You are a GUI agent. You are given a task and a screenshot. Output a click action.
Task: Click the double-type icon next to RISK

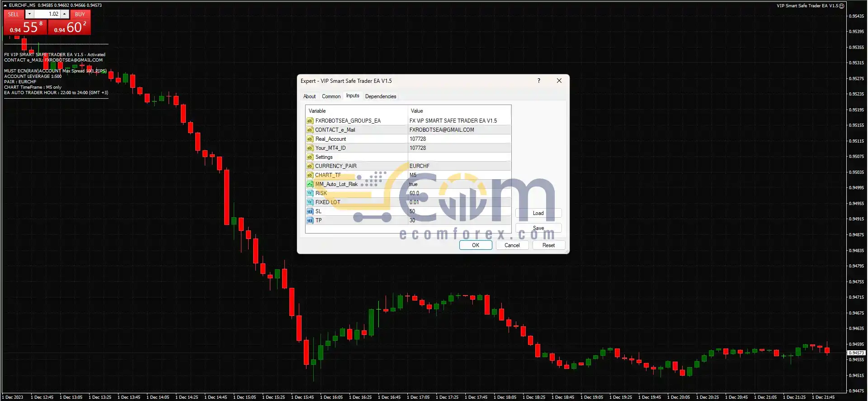(x=310, y=193)
